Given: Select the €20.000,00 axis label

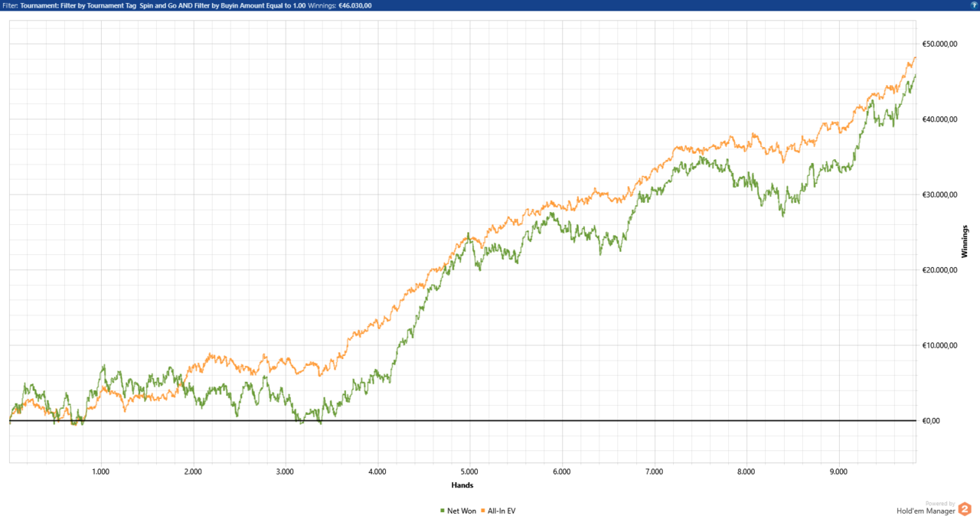Looking at the screenshot, I should (x=939, y=270).
